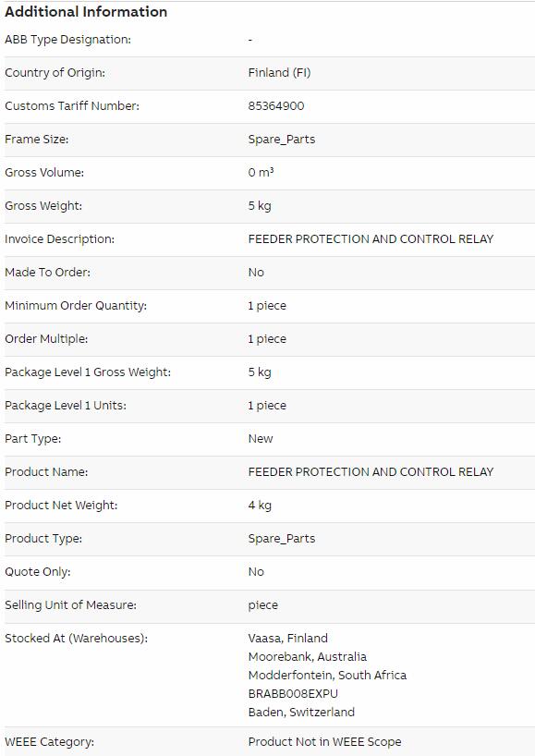Click the Order Multiple row value
The width and height of the screenshot is (535, 756).
pyautogui.click(x=267, y=339)
